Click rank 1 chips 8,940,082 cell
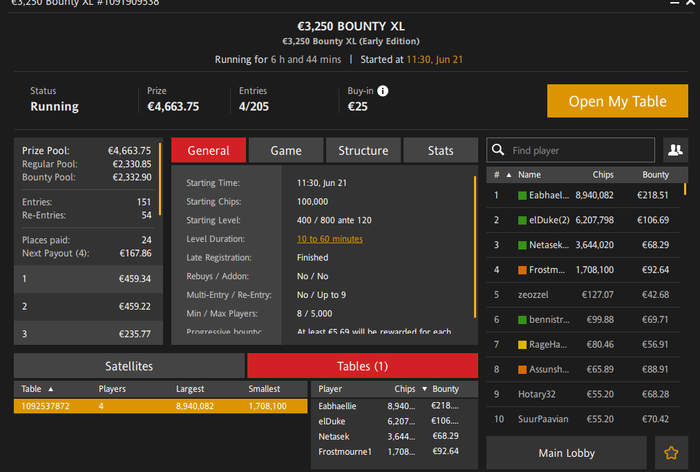This screenshot has width=700, height=472. [x=594, y=195]
